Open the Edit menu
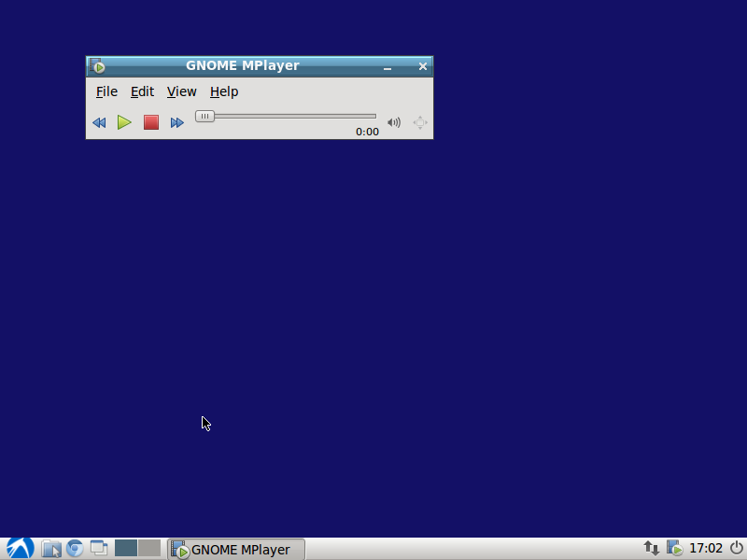 click(x=142, y=91)
